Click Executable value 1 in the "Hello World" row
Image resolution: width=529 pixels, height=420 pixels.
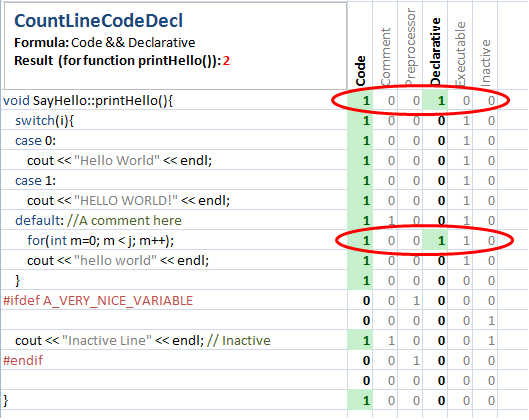pos(466,161)
